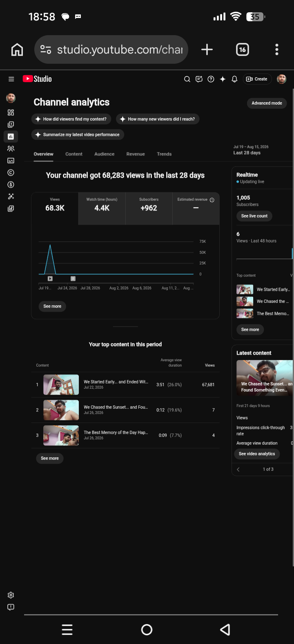This screenshot has height=644, width=294.
Task: Click See more below the views chart
Action: (52, 306)
